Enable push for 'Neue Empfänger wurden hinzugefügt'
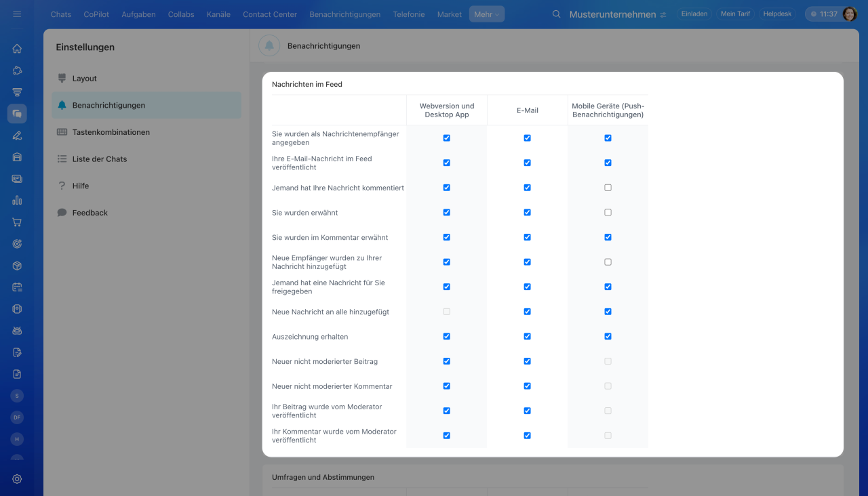868x496 pixels. pyautogui.click(x=608, y=262)
